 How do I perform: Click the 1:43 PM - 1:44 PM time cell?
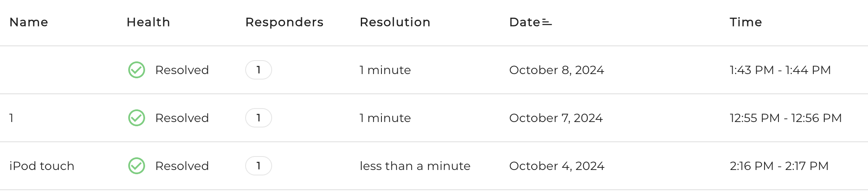point(780,70)
